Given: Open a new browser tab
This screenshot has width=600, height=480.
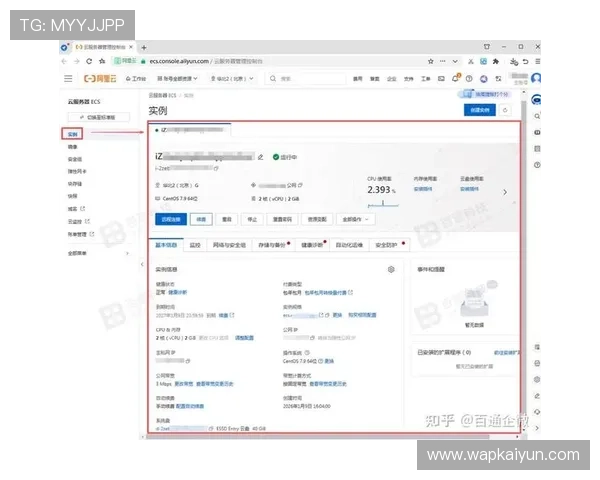Looking at the screenshot, I should pyautogui.click(x=144, y=47).
